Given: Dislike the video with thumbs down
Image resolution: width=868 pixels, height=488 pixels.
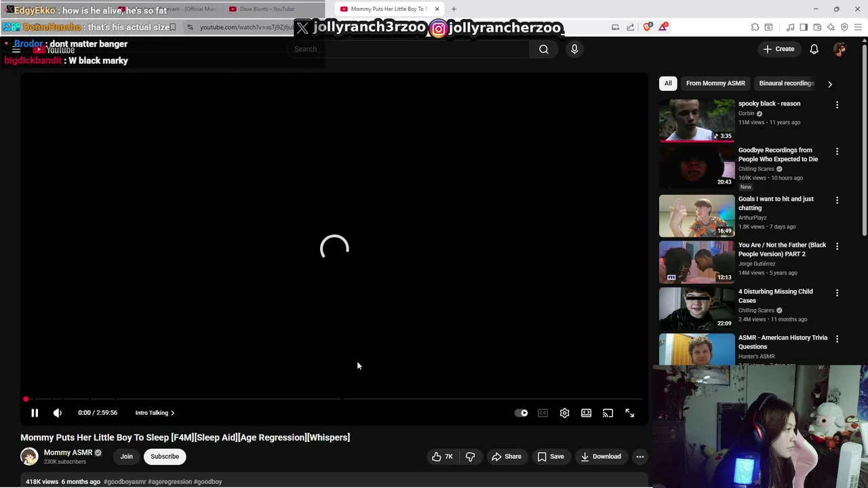Looking at the screenshot, I should 470,457.
